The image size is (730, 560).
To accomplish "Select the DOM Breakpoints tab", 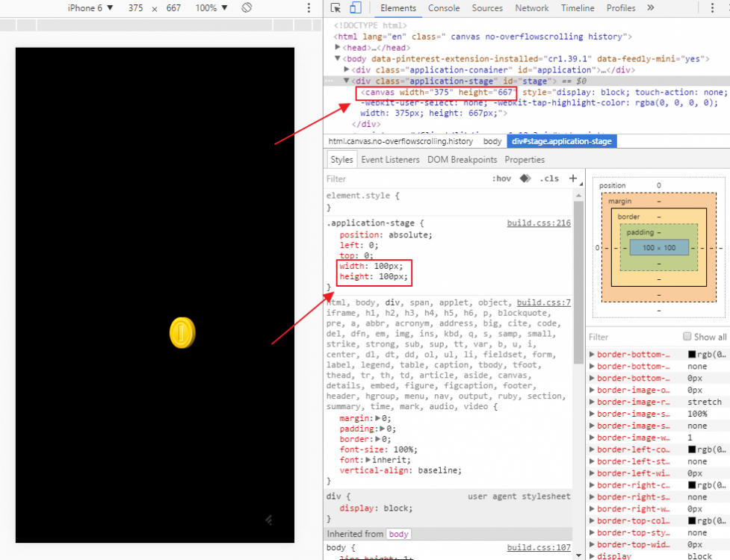I will click(x=462, y=160).
